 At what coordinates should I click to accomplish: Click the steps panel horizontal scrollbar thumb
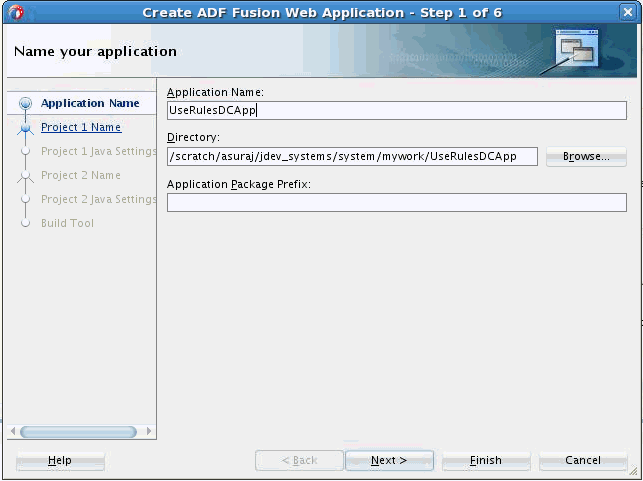[x=78, y=432]
